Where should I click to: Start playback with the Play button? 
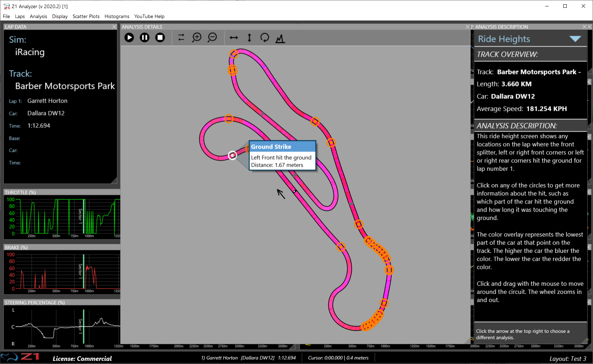point(129,38)
